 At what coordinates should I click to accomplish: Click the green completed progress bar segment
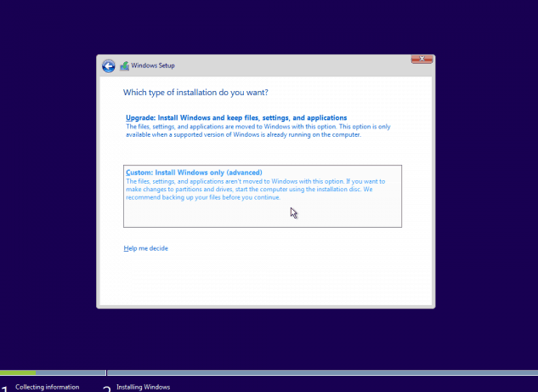tap(17, 372)
